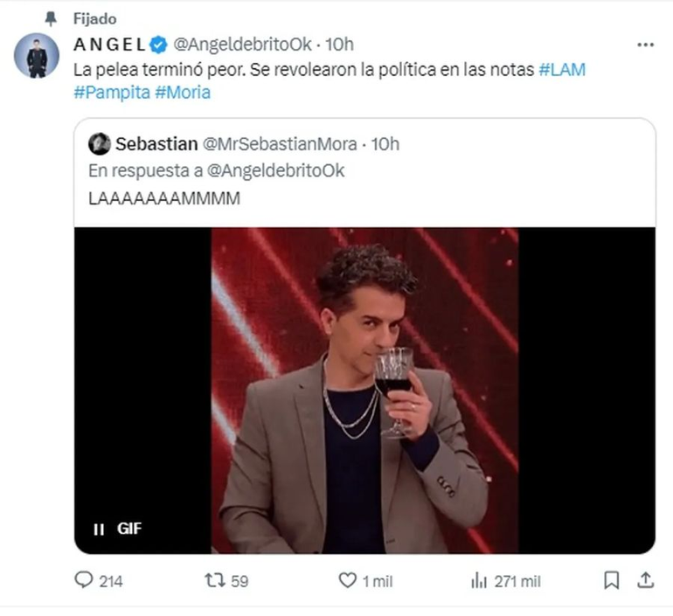Open the #LAM hashtag link

pyautogui.click(x=562, y=70)
